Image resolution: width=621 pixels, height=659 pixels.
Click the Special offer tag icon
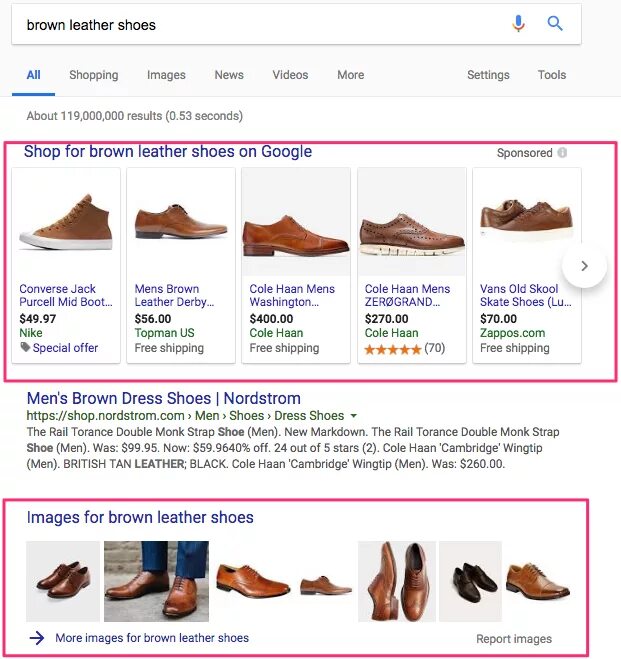pyautogui.click(x=25, y=348)
